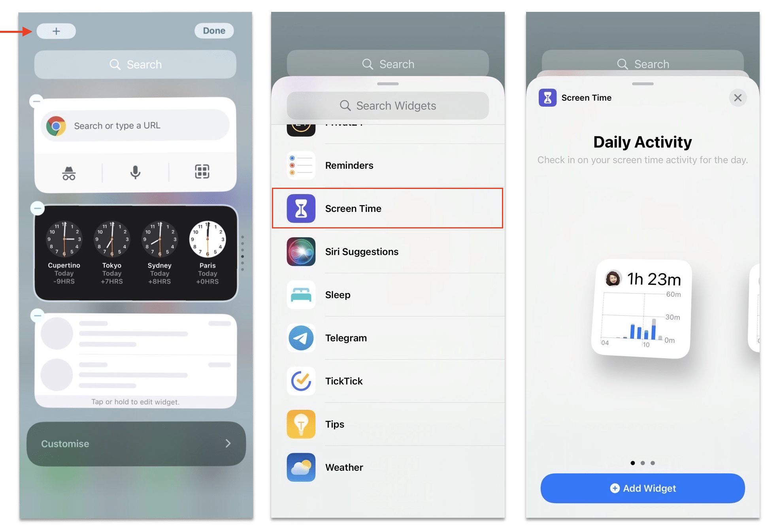Viewport: 781px width, 532px height.
Task: Close the Screen Time widget detail panel
Action: [738, 97]
